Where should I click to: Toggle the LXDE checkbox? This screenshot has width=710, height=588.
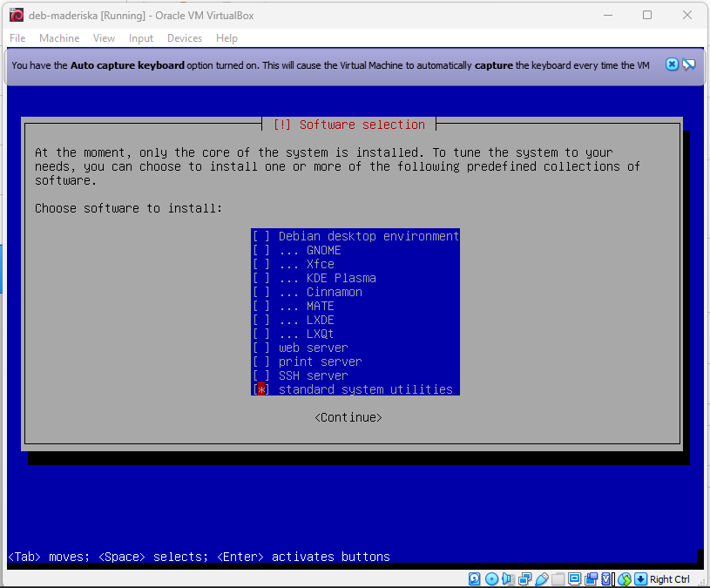(261, 320)
